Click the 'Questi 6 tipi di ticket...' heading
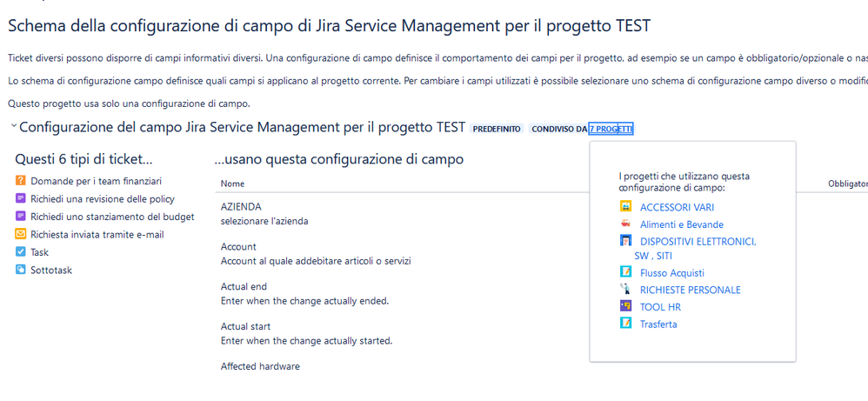868x401 pixels. tap(83, 159)
